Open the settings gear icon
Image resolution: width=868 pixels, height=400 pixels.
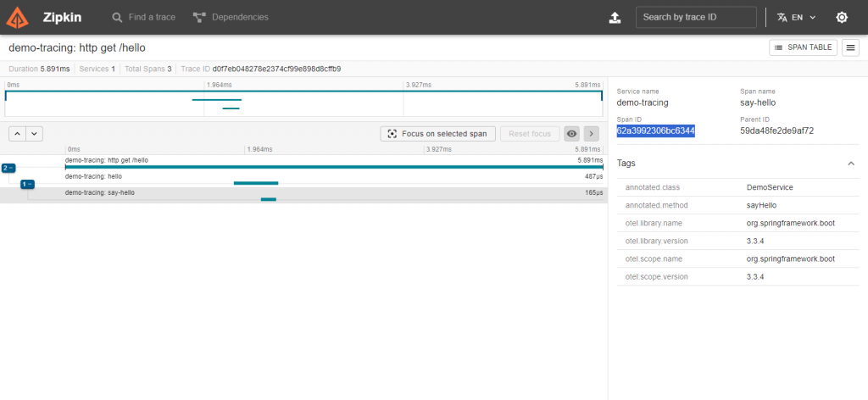pyautogui.click(x=842, y=17)
